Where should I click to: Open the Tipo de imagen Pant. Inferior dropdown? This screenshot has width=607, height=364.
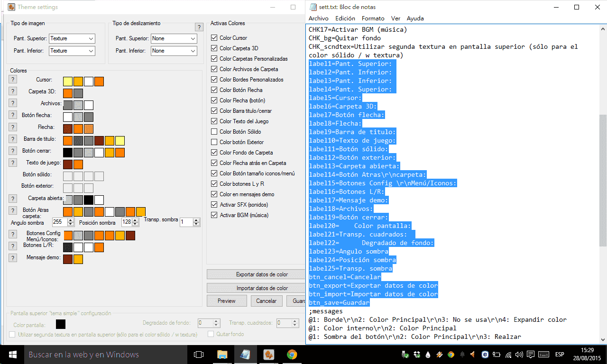click(72, 51)
